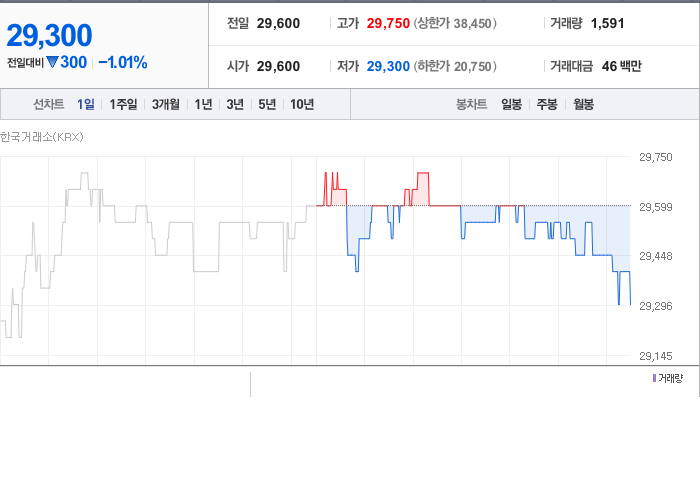
Task: Select the 1일 line chart period
Action: tap(86, 104)
